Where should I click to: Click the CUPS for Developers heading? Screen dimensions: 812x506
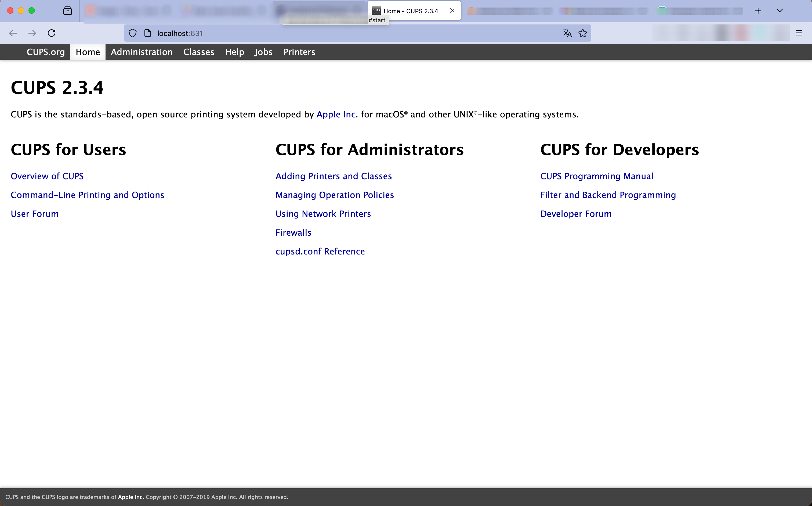pyautogui.click(x=620, y=149)
